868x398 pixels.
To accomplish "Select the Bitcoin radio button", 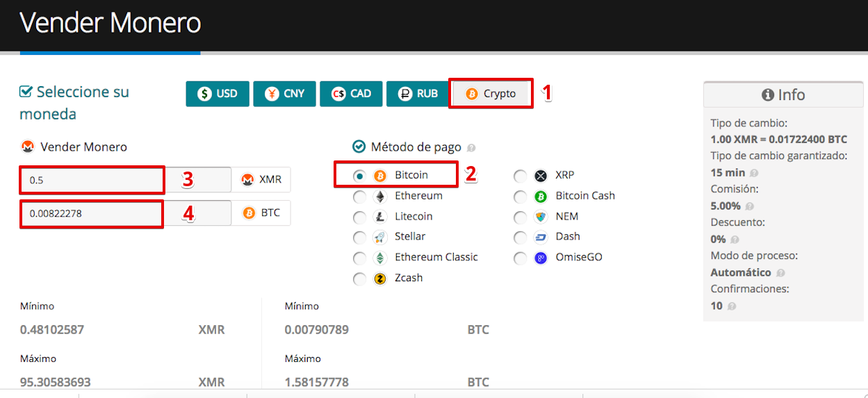I will coord(359,175).
